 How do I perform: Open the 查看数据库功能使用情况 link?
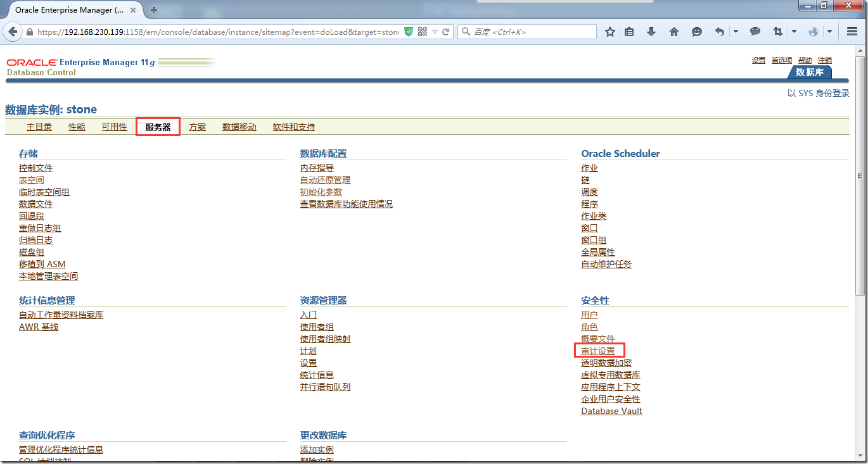(347, 204)
